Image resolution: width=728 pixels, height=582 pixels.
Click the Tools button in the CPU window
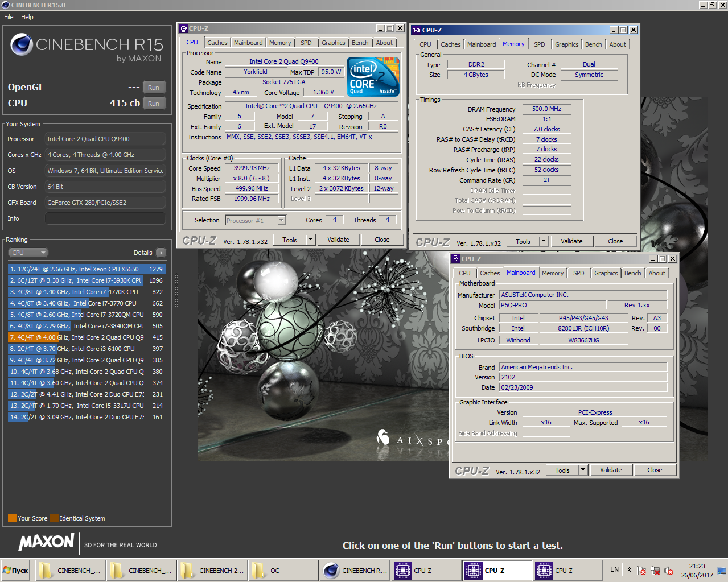point(290,240)
